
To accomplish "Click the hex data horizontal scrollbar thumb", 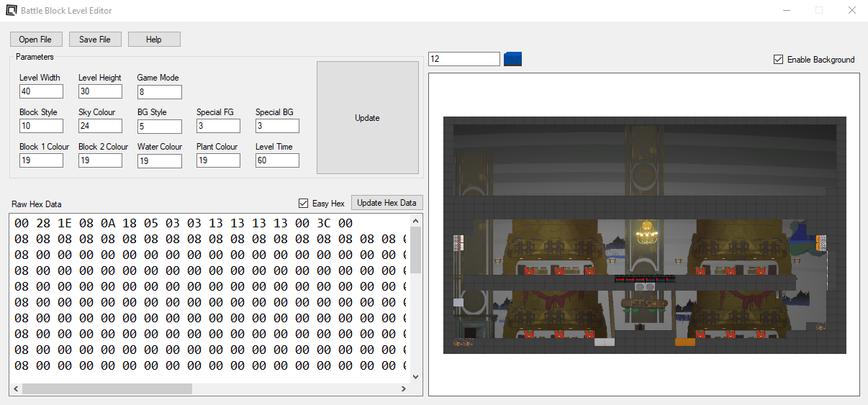I will pos(107,388).
